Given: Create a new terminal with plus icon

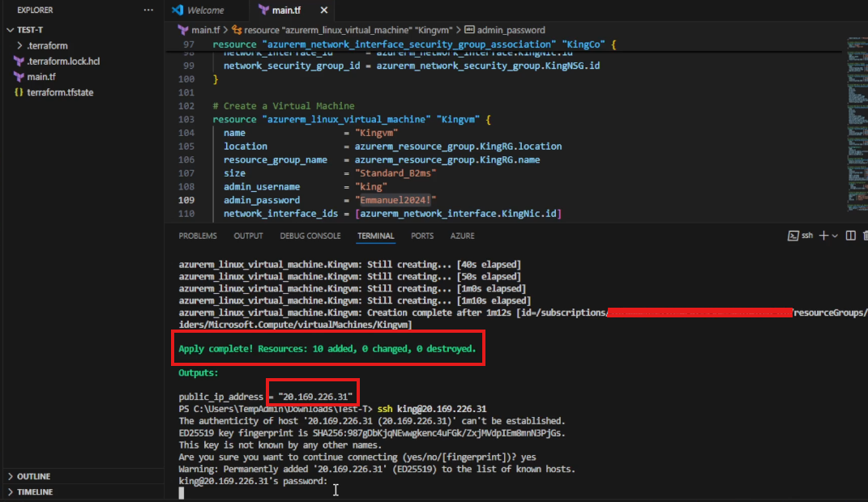Looking at the screenshot, I should pyautogui.click(x=823, y=236).
